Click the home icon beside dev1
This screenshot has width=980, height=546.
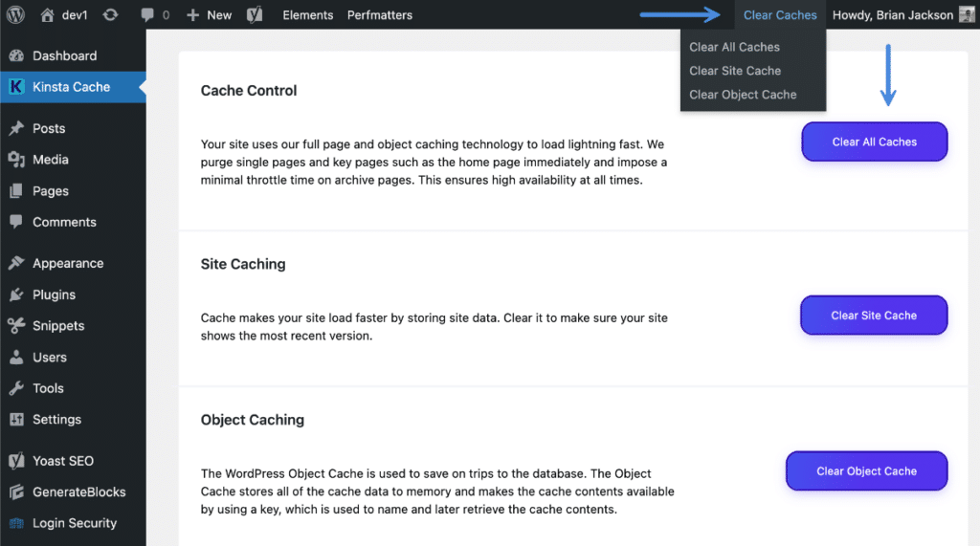pyautogui.click(x=47, y=14)
